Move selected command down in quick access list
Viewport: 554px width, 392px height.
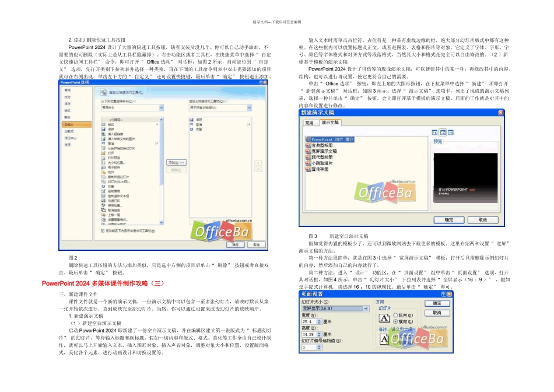[x=258, y=169]
